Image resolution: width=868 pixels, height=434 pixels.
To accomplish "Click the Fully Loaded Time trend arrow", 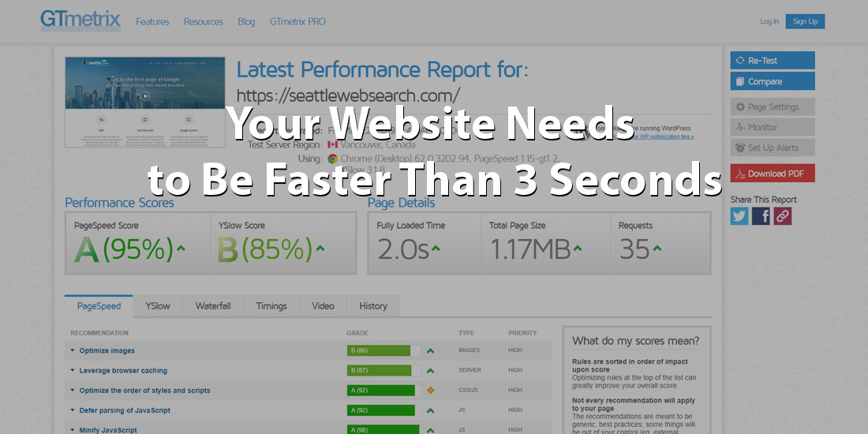I will [436, 248].
